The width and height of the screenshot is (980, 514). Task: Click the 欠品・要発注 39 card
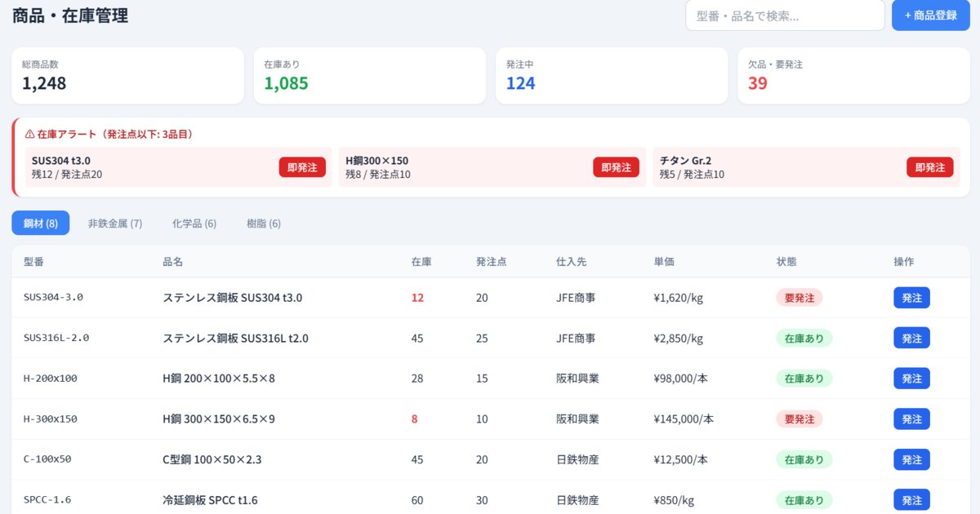click(854, 75)
